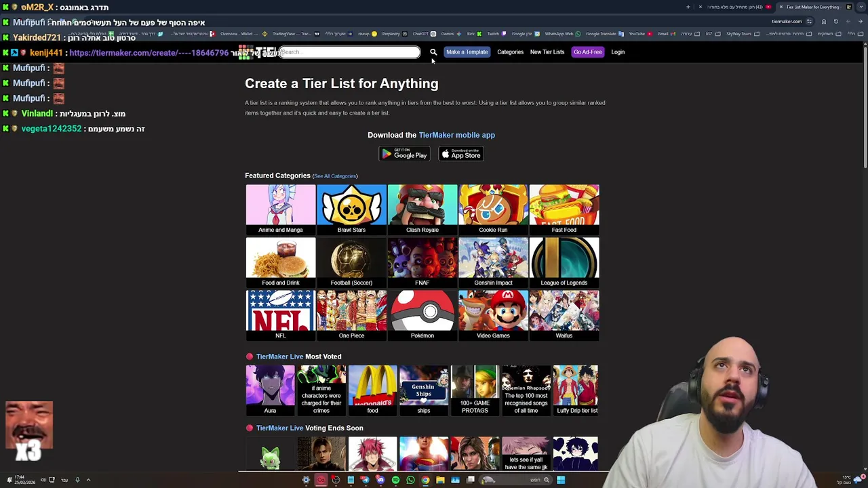868x488 pixels.
Task: Click the tiermaker.com link in chat overlay
Action: pyautogui.click(x=149, y=53)
